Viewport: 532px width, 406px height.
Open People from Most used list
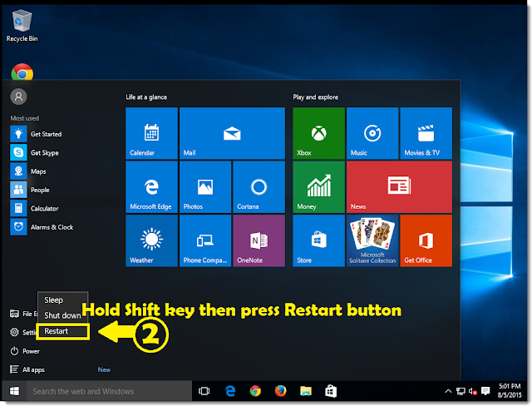coord(30,190)
